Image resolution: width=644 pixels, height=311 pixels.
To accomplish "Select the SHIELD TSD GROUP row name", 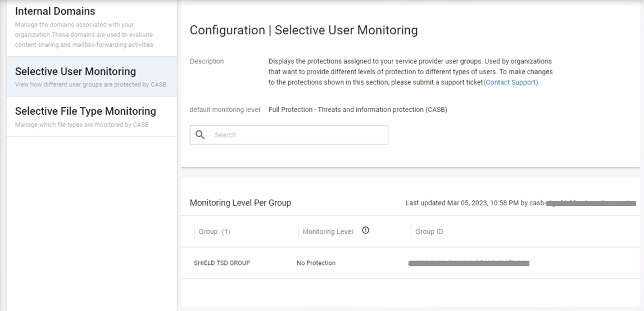I will coord(222,263).
